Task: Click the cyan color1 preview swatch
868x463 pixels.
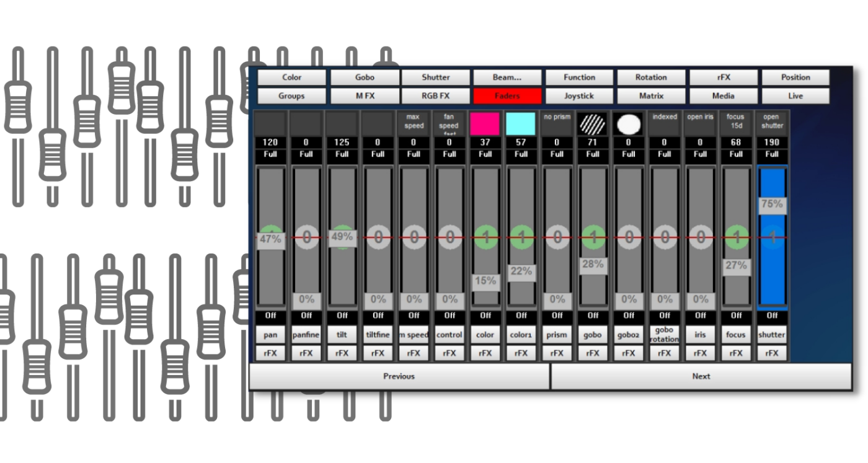Action: tap(520, 123)
